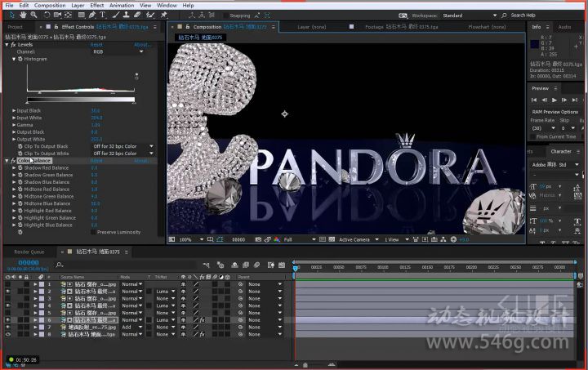Screen dimensions: 588x370
Task: Switch to the Render Queue tab
Action: (29, 252)
